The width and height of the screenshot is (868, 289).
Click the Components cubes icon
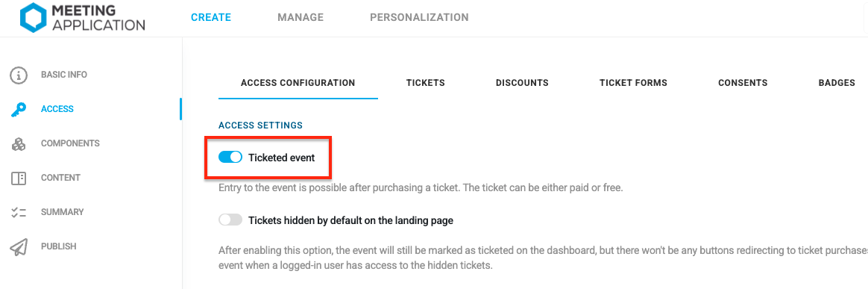pos(19,143)
